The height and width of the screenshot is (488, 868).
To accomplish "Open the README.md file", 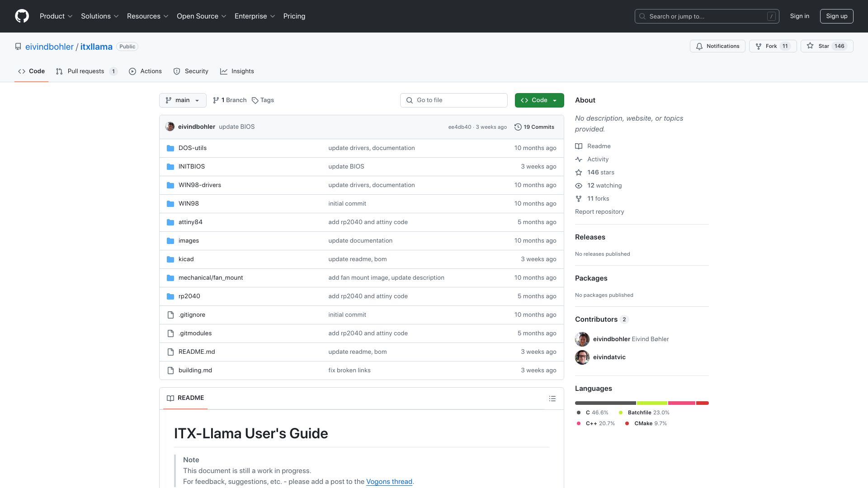I will coord(197,352).
